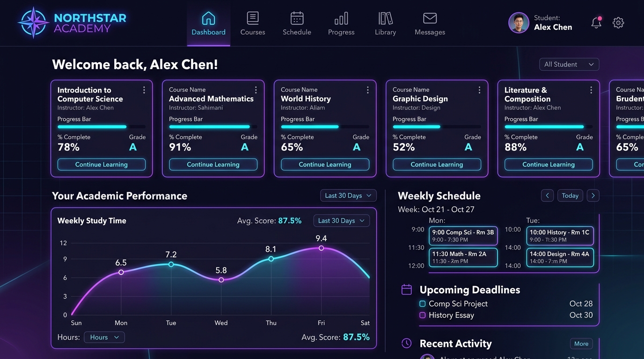Open the settings gear icon
Image resolution: width=644 pixels, height=359 pixels.
pos(618,22)
